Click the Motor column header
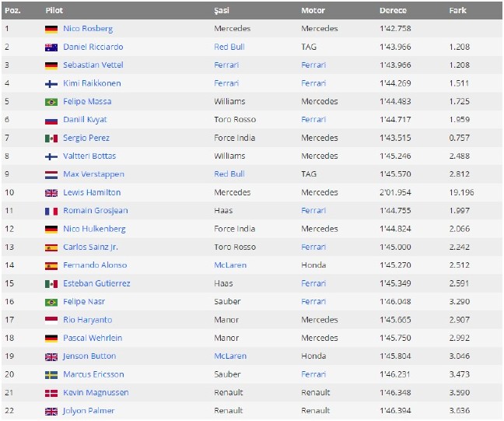 (x=313, y=11)
